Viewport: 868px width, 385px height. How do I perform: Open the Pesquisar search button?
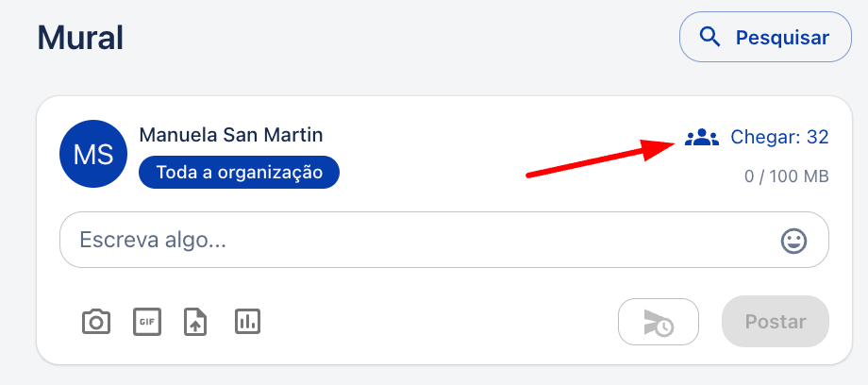pyautogui.click(x=765, y=37)
